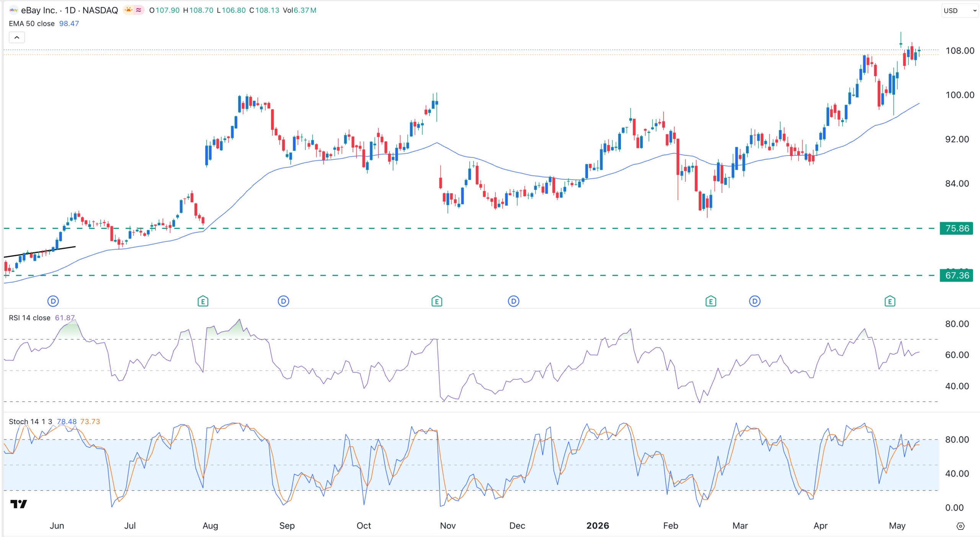Click the 75.86 green price label
Viewport: 980px width, 537px height.
[957, 229]
